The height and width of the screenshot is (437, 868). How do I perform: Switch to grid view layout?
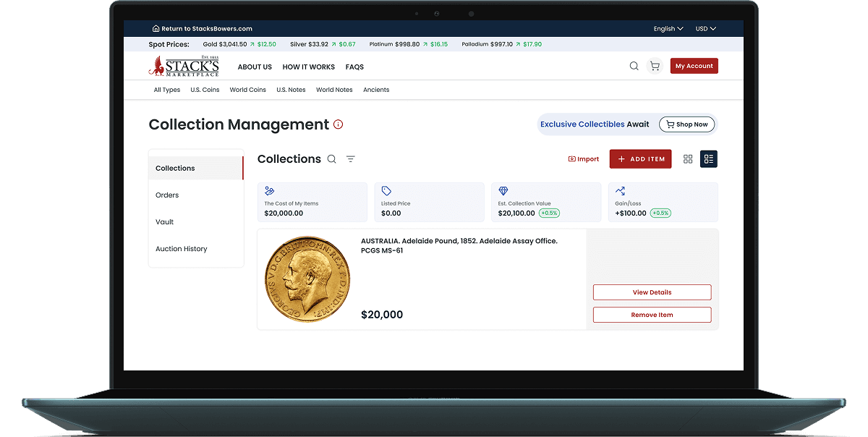point(688,159)
